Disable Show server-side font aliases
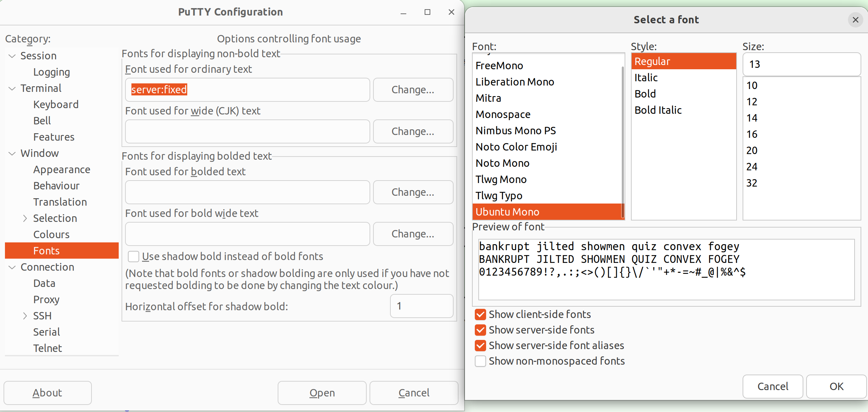 tap(480, 346)
